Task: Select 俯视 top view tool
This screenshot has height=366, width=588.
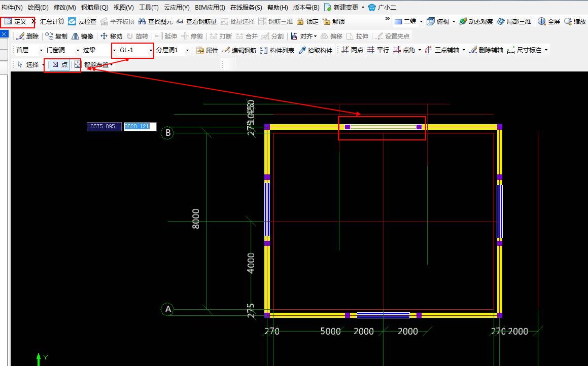Action: [x=438, y=22]
